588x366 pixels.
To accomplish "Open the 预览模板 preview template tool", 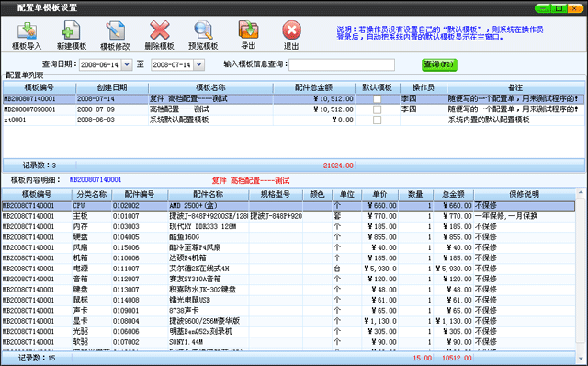I will [x=203, y=35].
